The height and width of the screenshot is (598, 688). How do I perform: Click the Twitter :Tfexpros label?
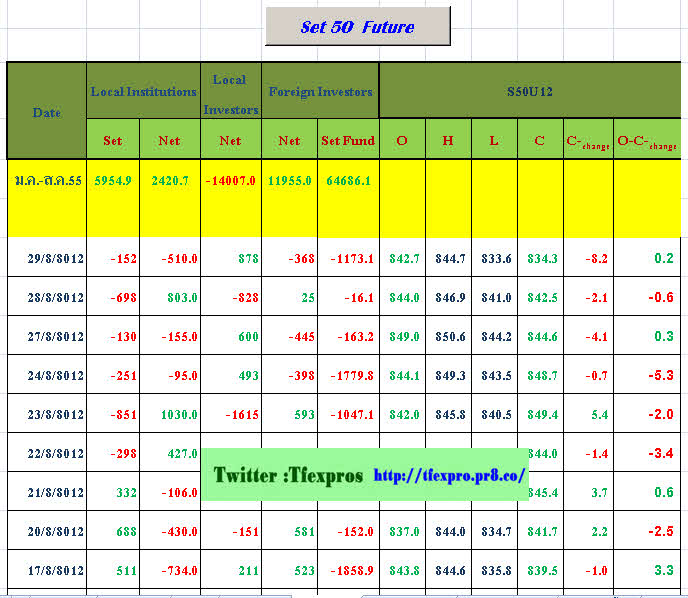click(x=288, y=475)
